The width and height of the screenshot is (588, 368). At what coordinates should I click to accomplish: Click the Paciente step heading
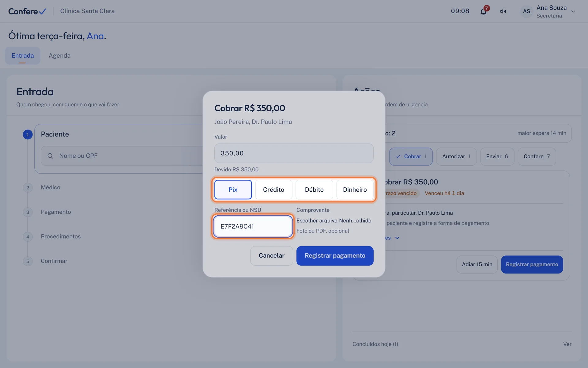55,134
